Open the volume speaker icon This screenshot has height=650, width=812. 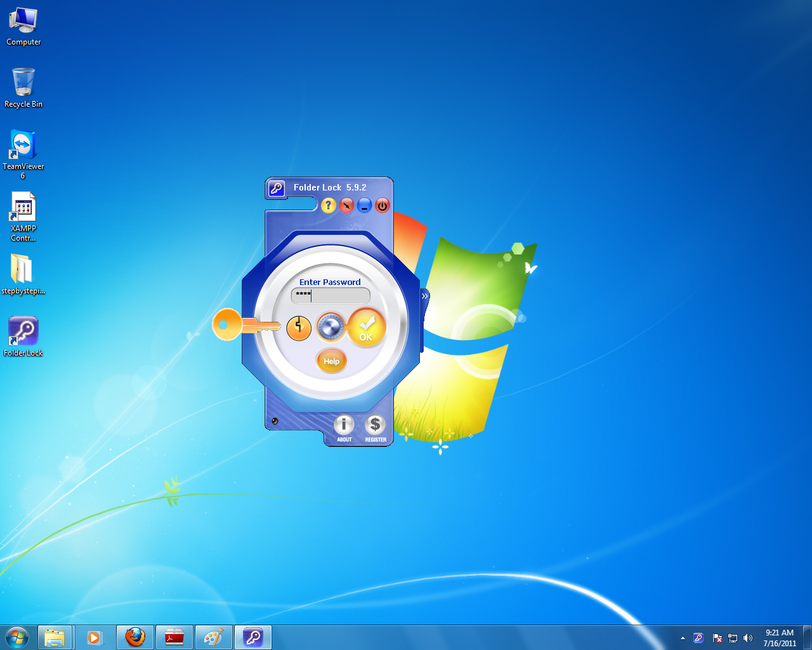tap(748, 638)
